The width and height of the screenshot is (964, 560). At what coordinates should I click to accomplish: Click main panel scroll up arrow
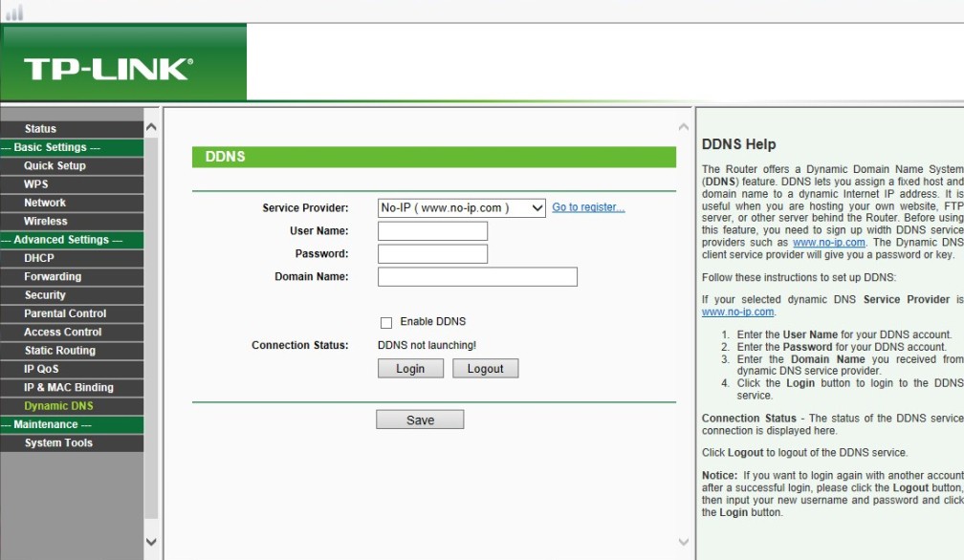684,127
